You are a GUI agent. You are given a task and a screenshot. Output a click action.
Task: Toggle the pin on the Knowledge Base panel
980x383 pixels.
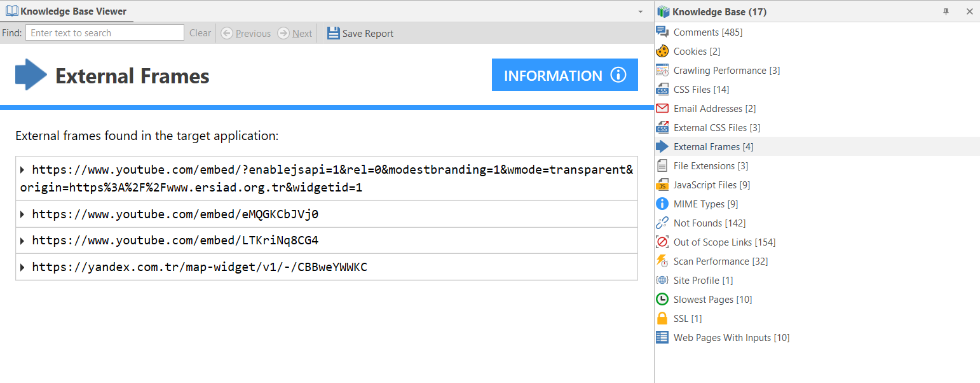pos(946,11)
